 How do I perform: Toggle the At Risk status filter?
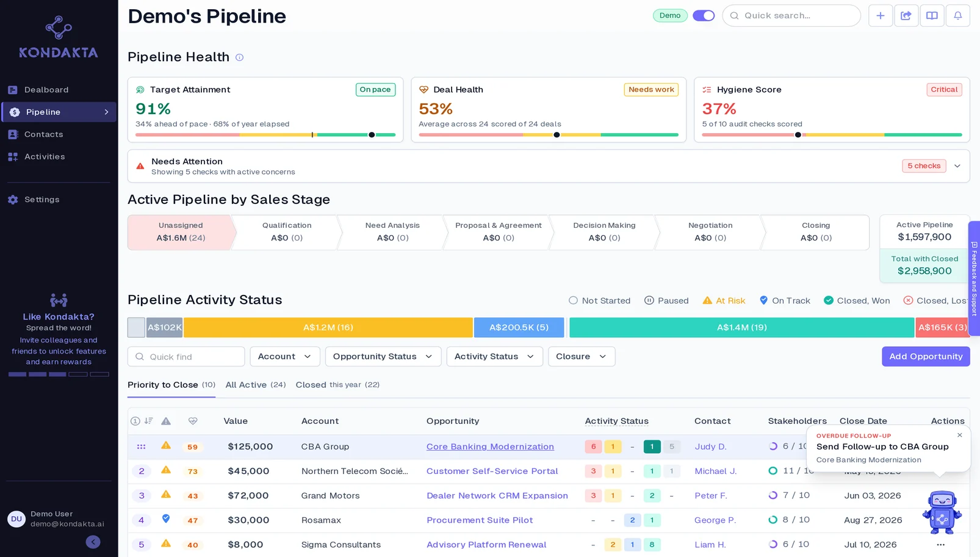[724, 300]
